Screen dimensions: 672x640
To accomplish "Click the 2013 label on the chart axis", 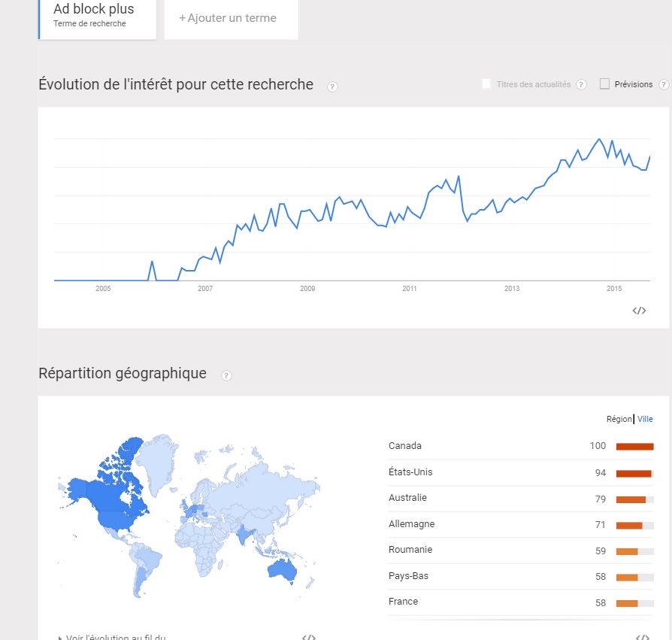I will click(x=512, y=289).
